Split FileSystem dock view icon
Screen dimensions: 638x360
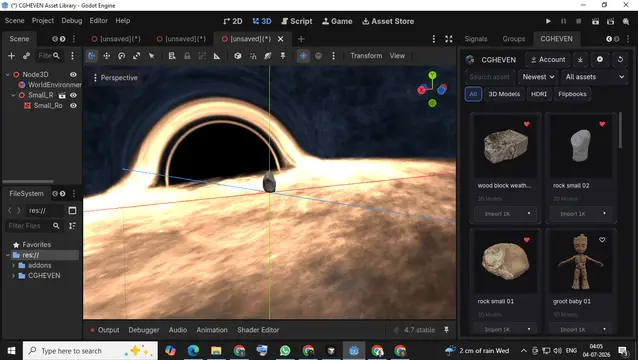72,210
